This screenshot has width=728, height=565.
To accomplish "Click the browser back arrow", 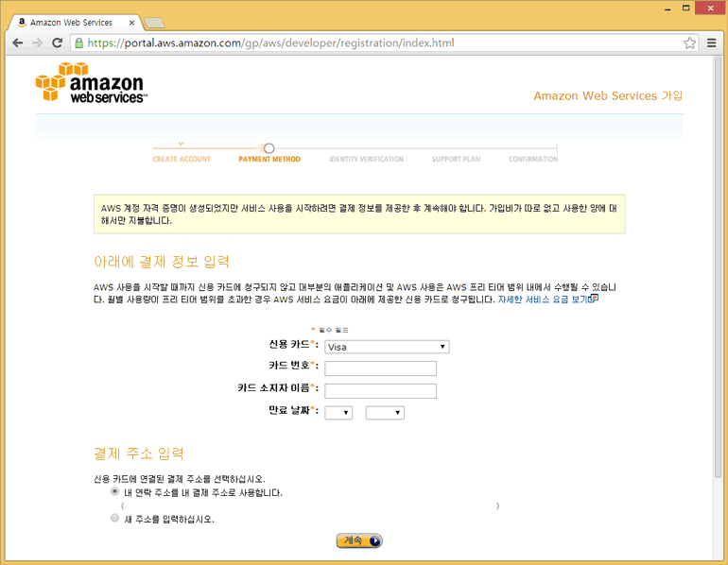I will 17,43.
